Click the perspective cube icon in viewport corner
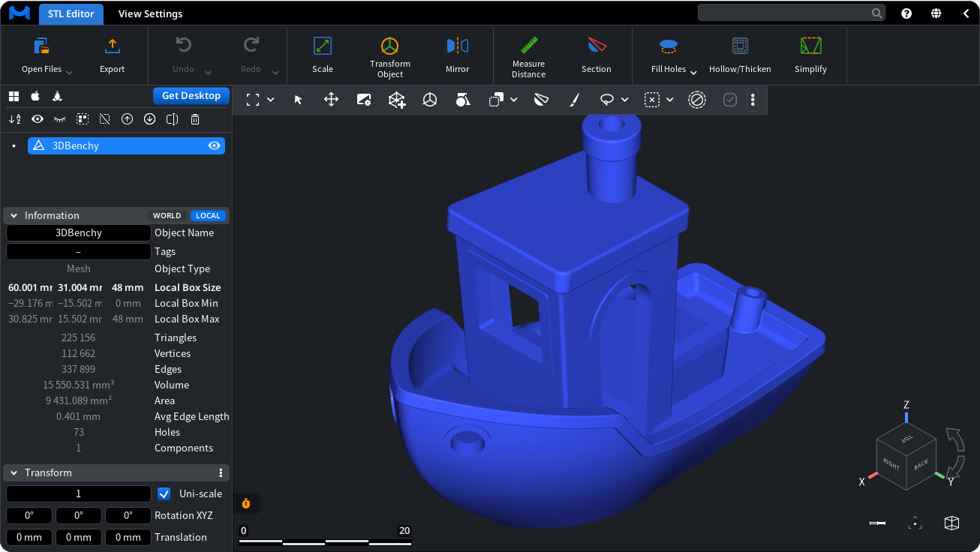 point(951,523)
